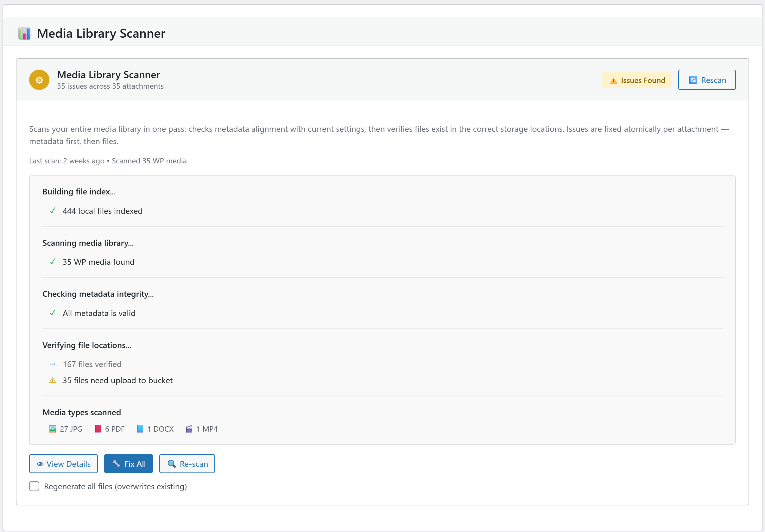The image size is (765, 532).
Task: Enable Regenerate all files checkbox
Action: click(x=34, y=486)
